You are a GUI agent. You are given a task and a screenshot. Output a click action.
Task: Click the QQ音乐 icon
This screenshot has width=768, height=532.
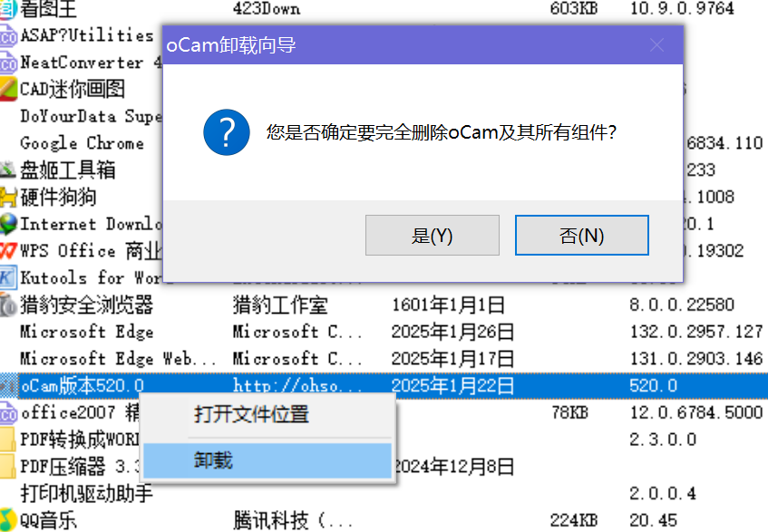click(x=8, y=519)
